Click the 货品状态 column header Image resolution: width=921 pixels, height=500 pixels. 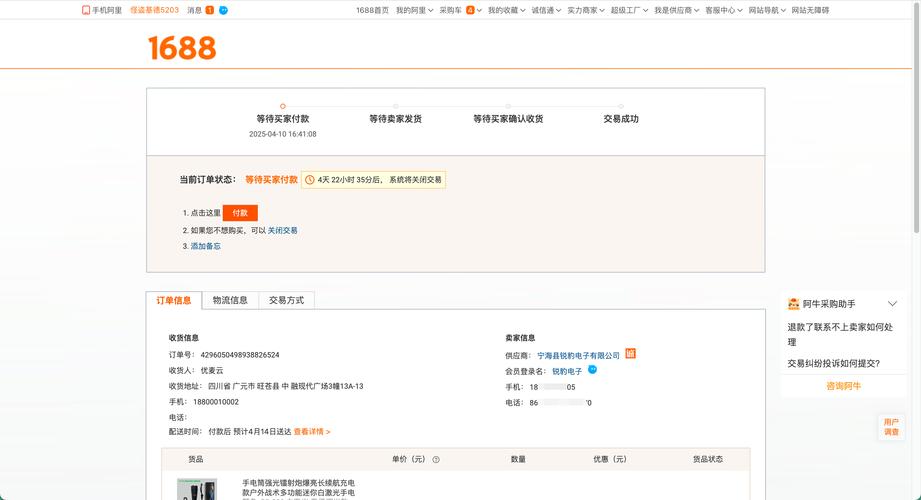point(708,459)
